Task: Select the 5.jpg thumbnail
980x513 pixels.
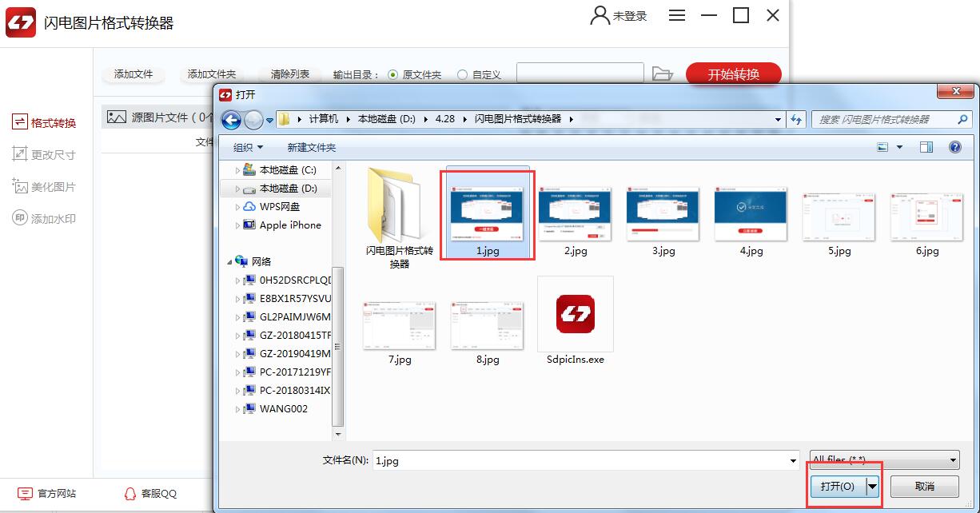Action: pyautogui.click(x=839, y=216)
